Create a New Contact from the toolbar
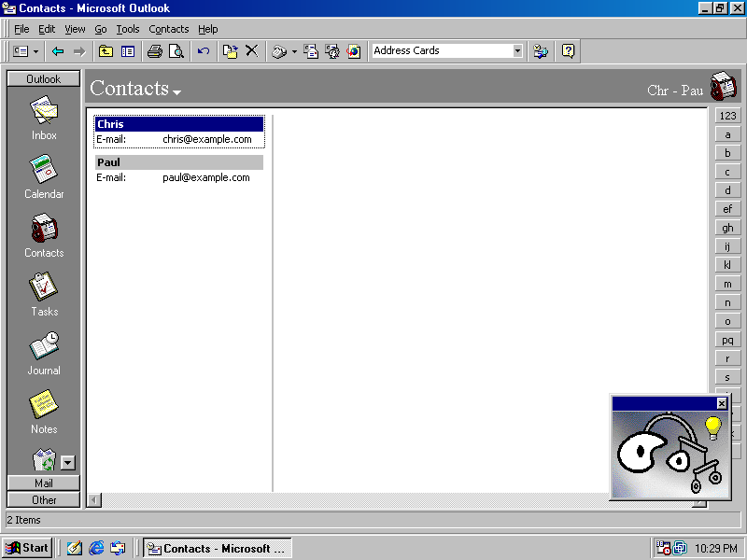Image resolution: width=747 pixels, height=560 pixels. (21, 51)
